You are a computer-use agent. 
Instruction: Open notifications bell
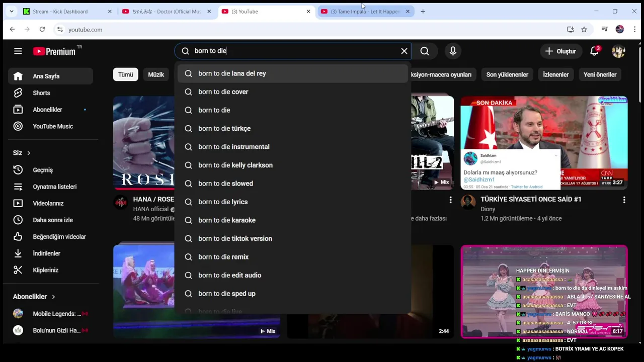[595, 51]
